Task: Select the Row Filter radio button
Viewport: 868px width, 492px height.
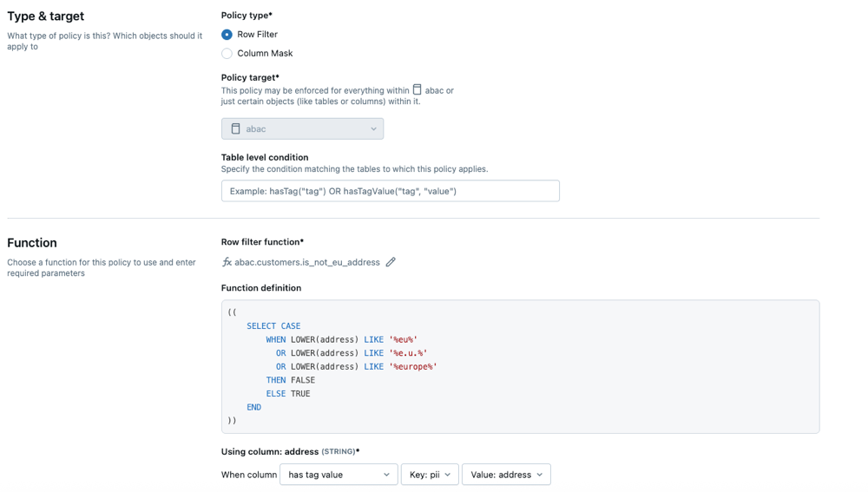Action: point(227,35)
